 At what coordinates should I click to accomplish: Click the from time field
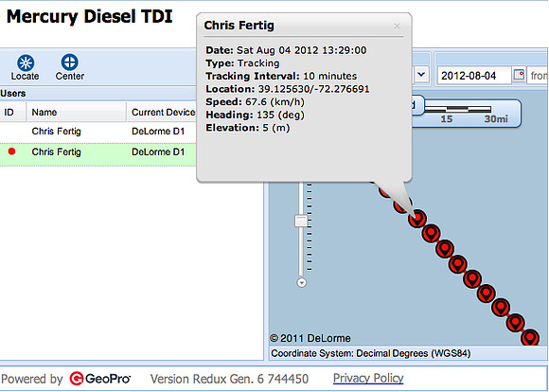coord(539,76)
